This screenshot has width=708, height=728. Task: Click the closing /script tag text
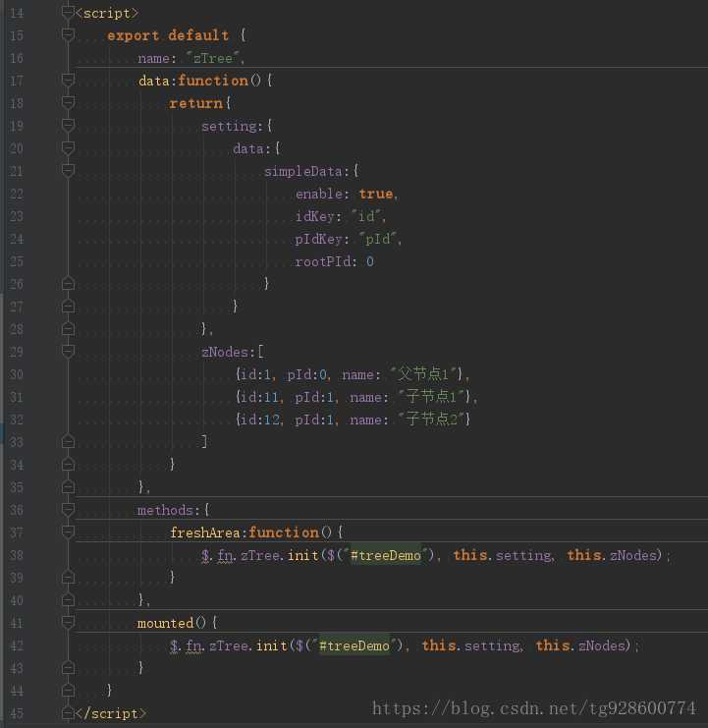[x=111, y=713]
